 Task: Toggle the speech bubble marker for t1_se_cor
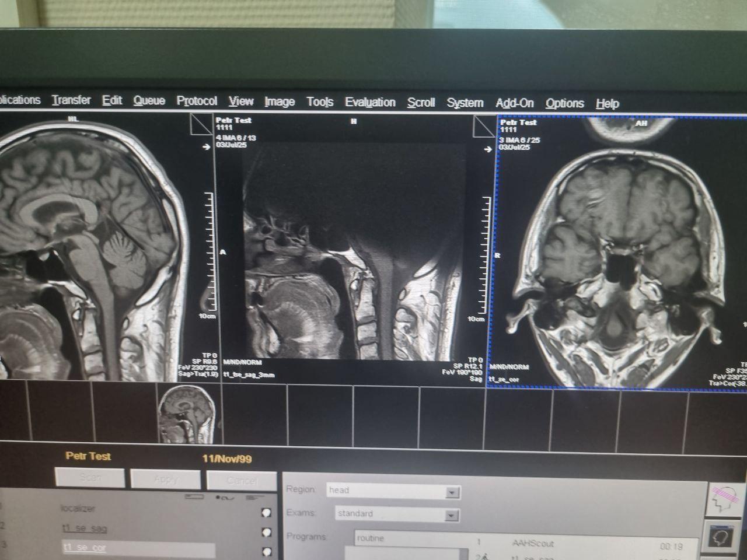coord(266,551)
